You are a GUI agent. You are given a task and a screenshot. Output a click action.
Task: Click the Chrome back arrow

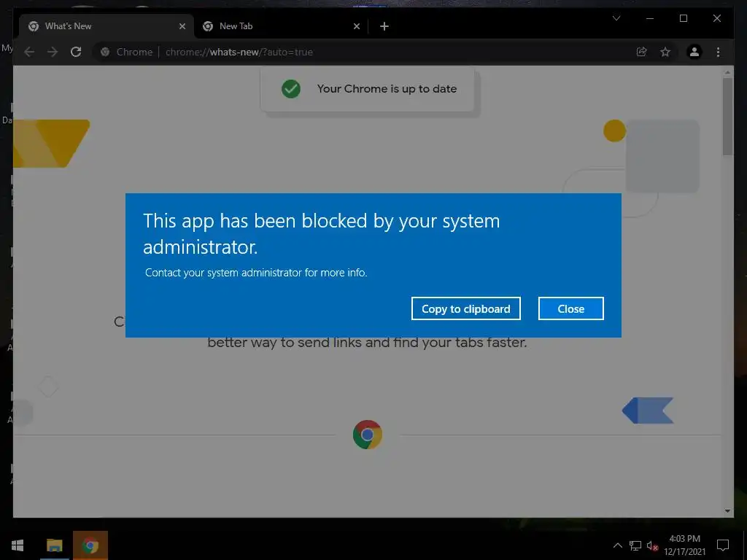click(x=29, y=52)
